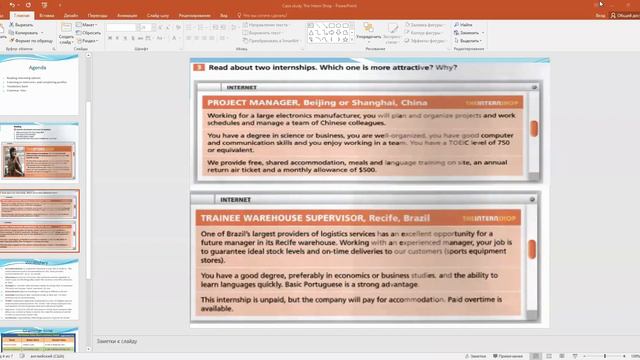Switch to Reading view icon in status bar
Image resolution: width=640 pixels, height=360 pixels.
click(562, 356)
